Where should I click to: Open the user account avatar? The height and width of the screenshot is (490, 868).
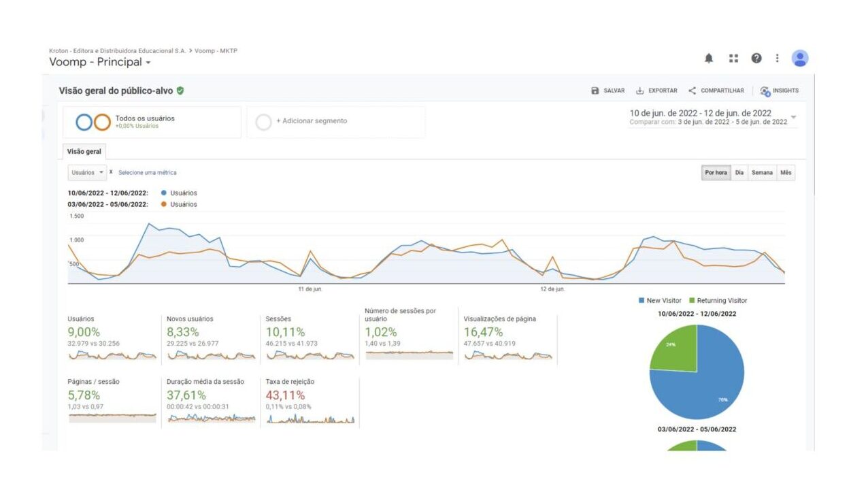click(x=800, y=59)
